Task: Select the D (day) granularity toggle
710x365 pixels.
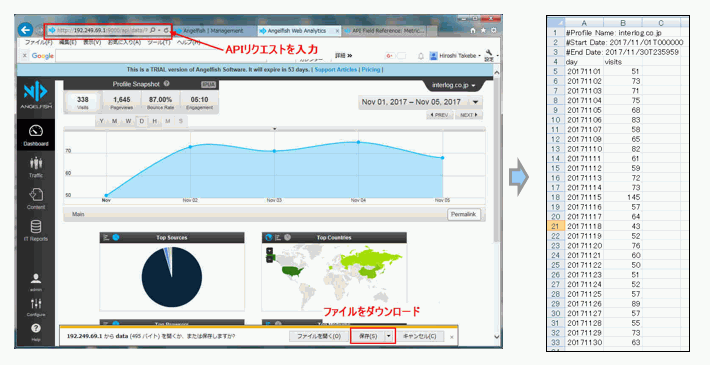Action: coord(142,121)
